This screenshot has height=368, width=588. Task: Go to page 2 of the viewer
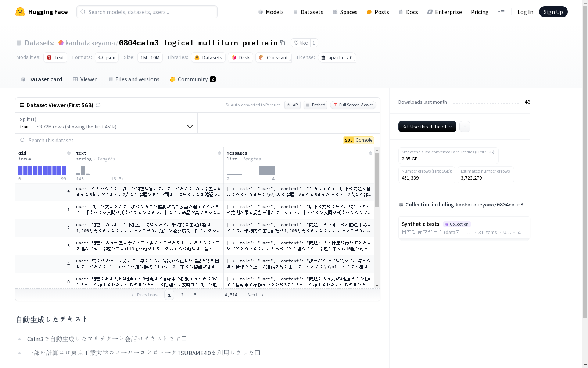click(182, 295)
